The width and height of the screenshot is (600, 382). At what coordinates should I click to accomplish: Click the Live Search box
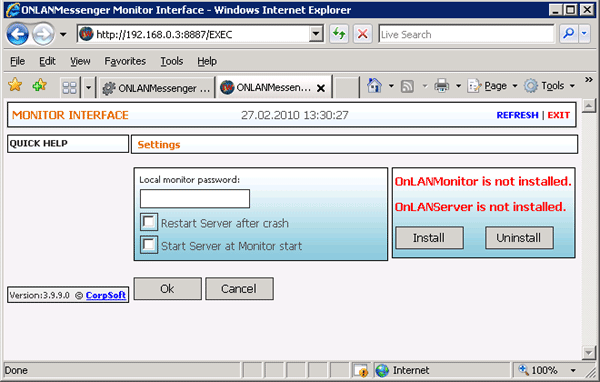[x=466, y=34]
